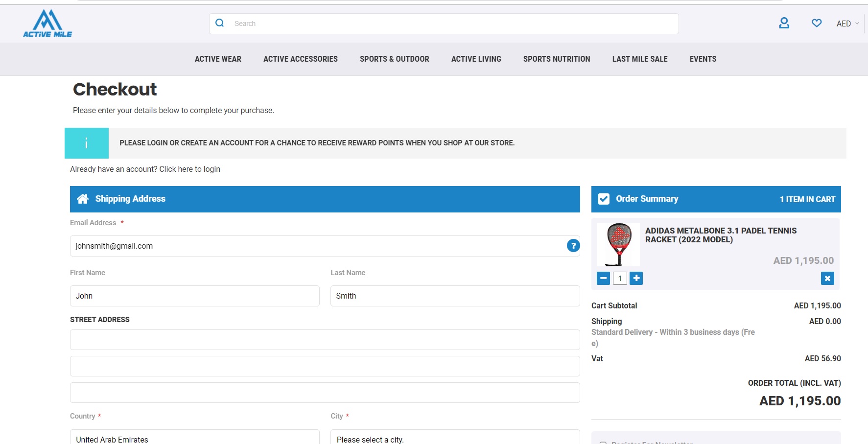The width and height of the screenshot is (868, 444).
Task: Click the Order Summary checkmark icon
Action: pos(604,199)
